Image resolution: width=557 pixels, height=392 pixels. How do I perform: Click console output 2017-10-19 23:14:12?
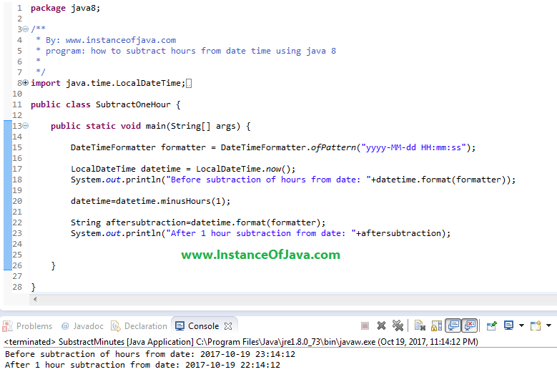[x=247, y=354]
